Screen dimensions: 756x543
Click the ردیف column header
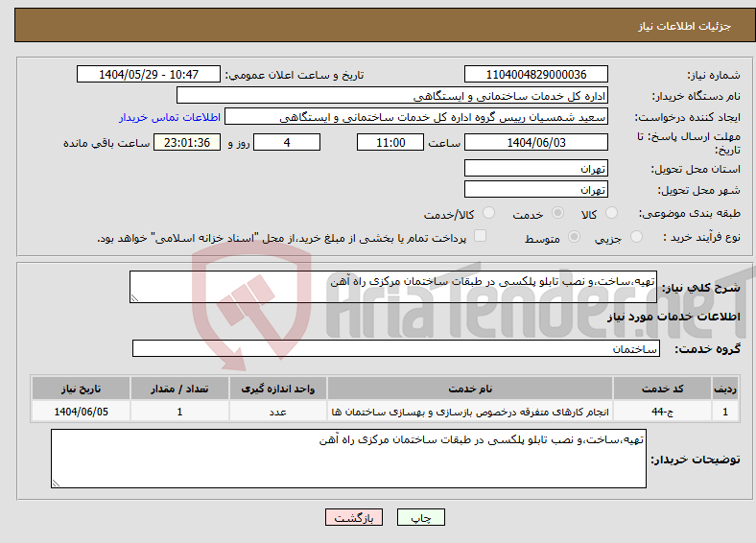725,389
